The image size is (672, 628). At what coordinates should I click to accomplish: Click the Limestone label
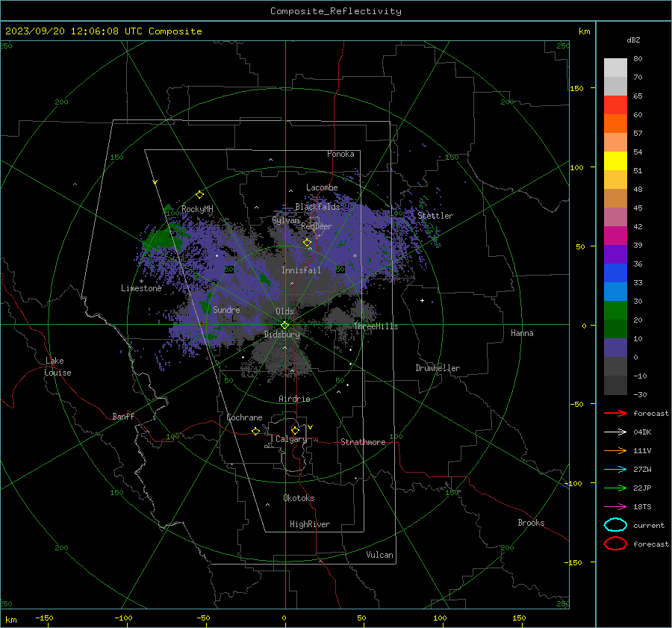141,288
